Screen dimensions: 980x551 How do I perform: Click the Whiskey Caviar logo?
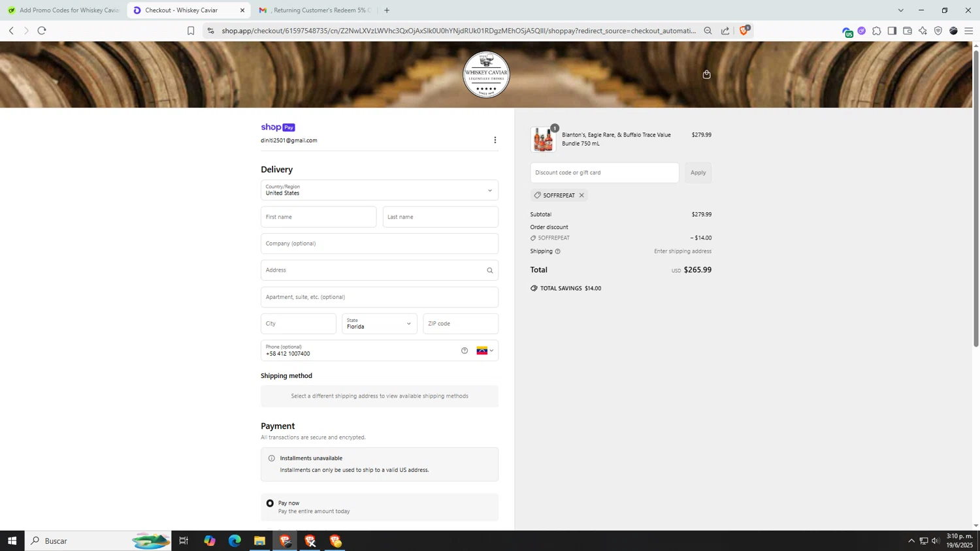(x=486, y=74)
